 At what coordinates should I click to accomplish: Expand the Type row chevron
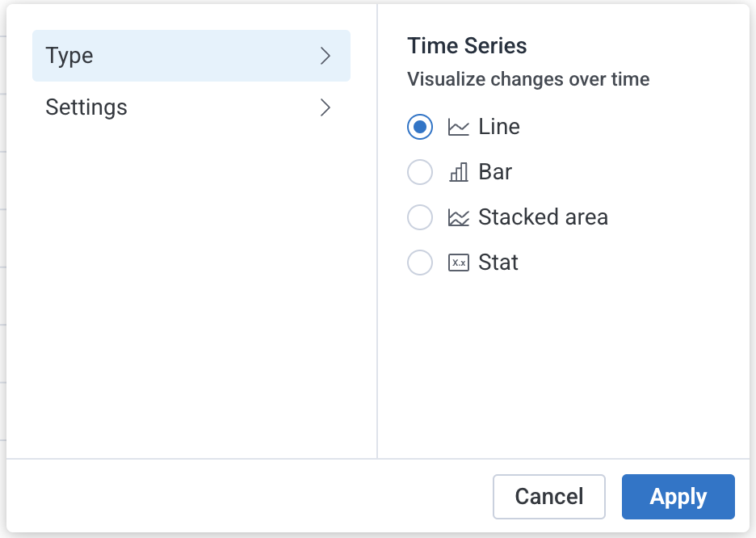click(325, 56)
